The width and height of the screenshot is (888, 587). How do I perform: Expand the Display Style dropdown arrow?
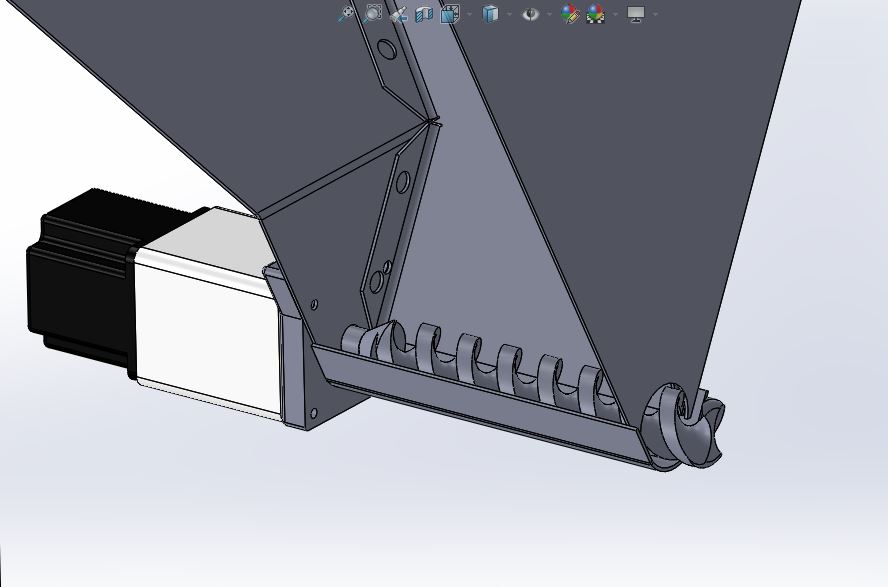(509, 14)
